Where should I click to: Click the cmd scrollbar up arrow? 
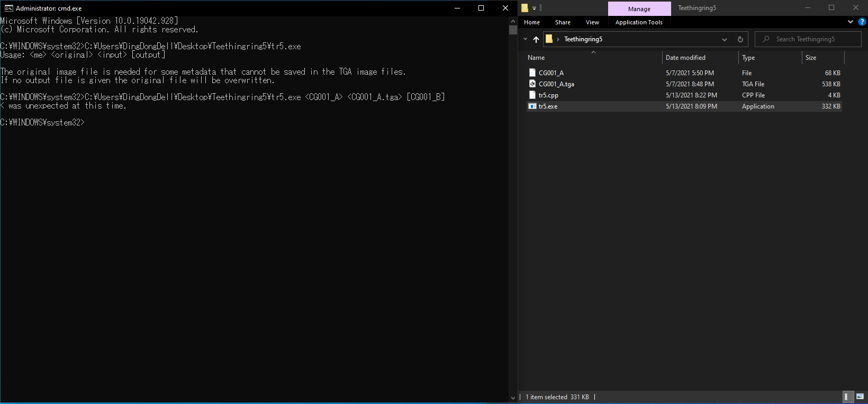pos(513,21)
